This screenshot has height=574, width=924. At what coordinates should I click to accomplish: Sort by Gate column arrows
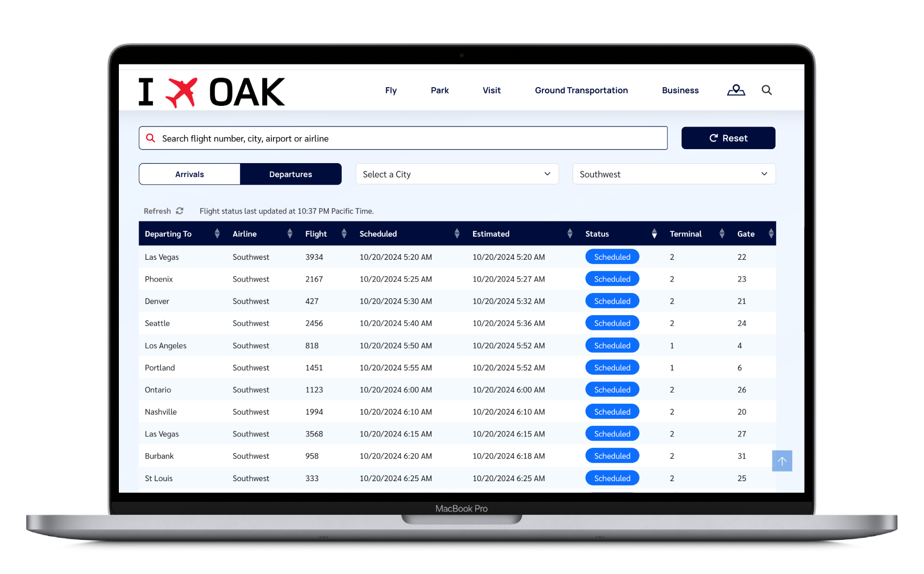[771, 233]
